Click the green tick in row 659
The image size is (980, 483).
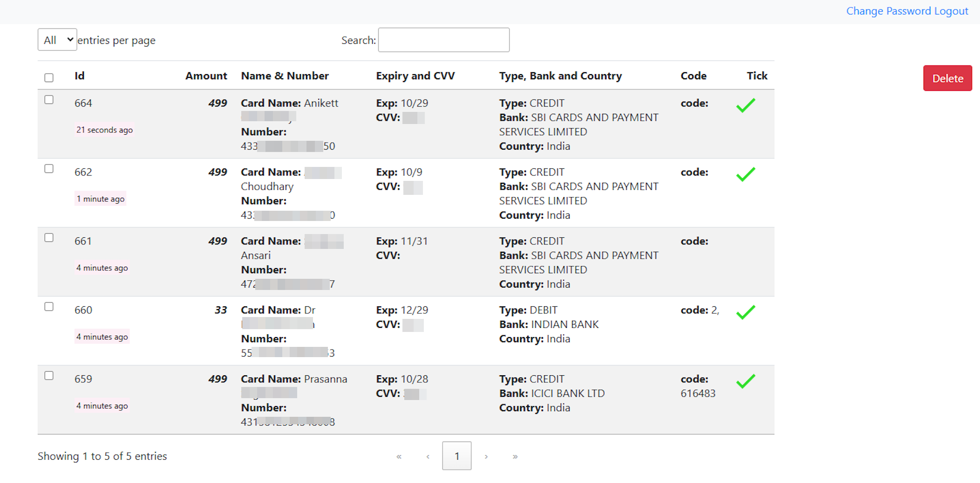pos(745,381)
